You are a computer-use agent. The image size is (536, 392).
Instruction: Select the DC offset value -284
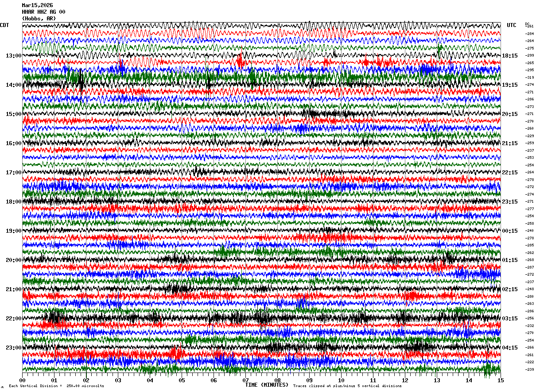[x=529, y=34]
